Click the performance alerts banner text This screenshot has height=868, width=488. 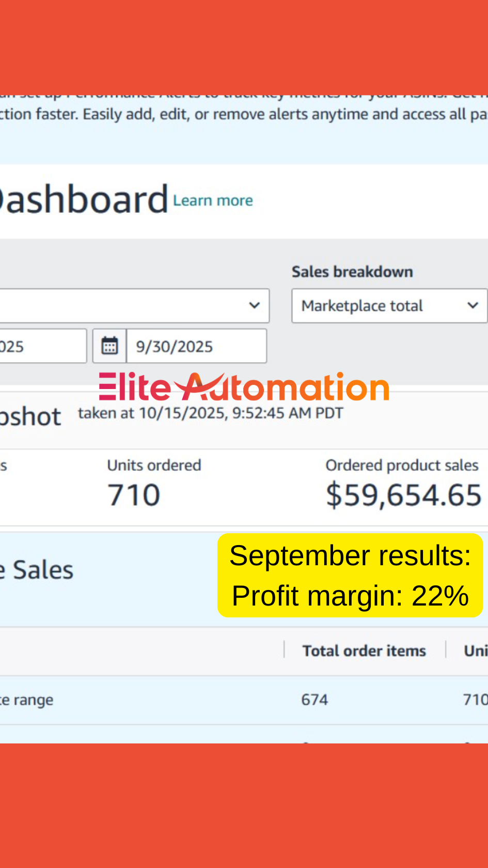pyautogui.click(x=244, y=114)
